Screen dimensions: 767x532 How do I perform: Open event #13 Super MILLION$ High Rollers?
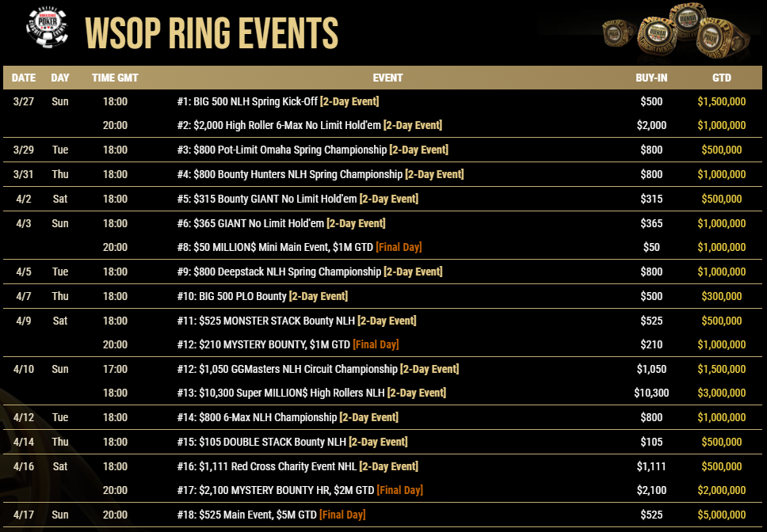(x=311, y=393)
